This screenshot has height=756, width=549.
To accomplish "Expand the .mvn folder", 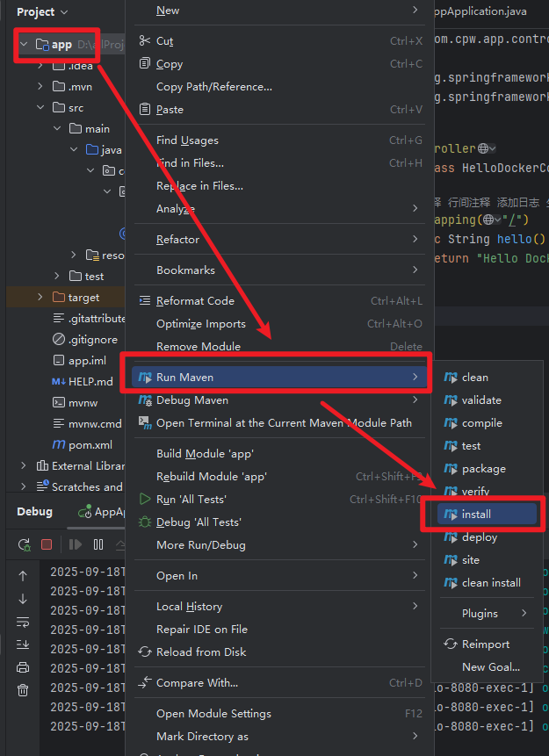I will coord(40,86).
